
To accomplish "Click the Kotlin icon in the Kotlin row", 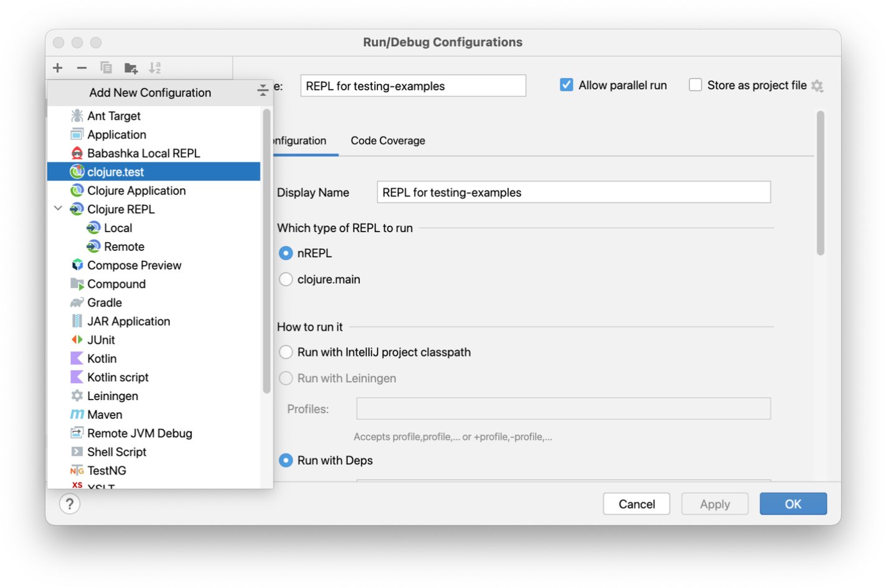I will [x=77, y=358].
